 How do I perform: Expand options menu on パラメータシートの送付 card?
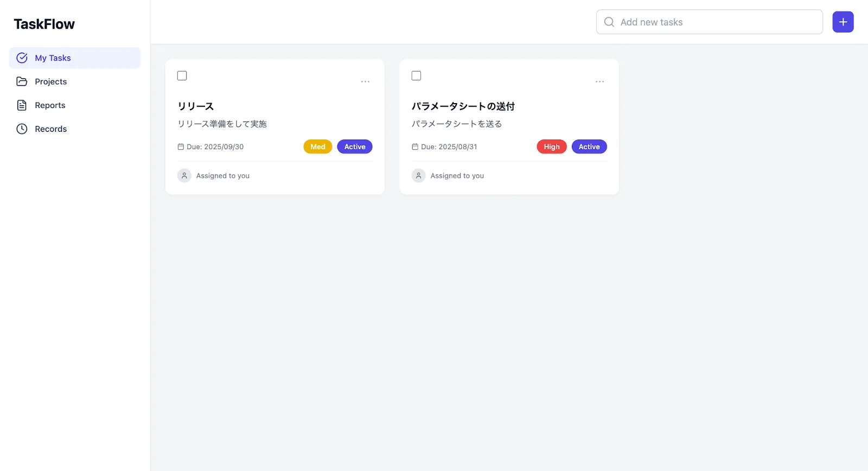(x=599, y=81)
